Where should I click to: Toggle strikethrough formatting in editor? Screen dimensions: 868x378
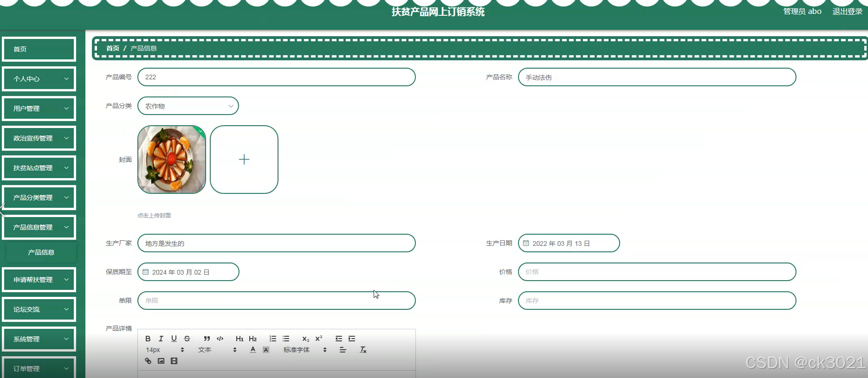(x=187, y=339)
